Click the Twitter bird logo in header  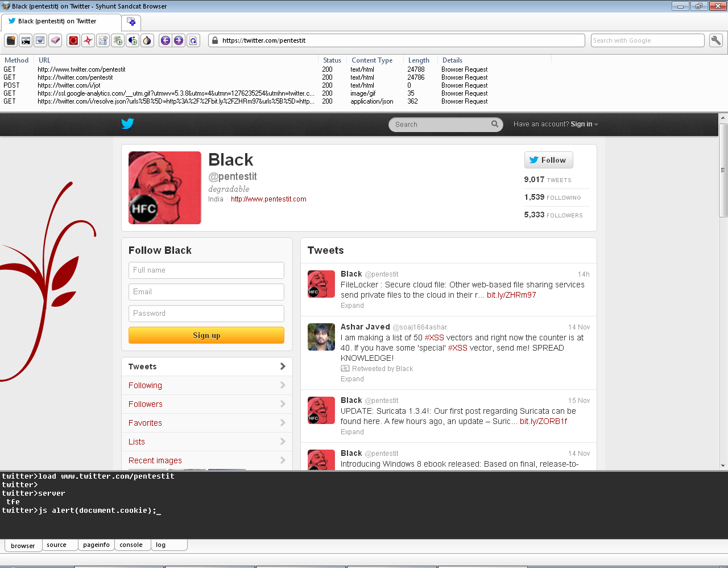(127, 124)
